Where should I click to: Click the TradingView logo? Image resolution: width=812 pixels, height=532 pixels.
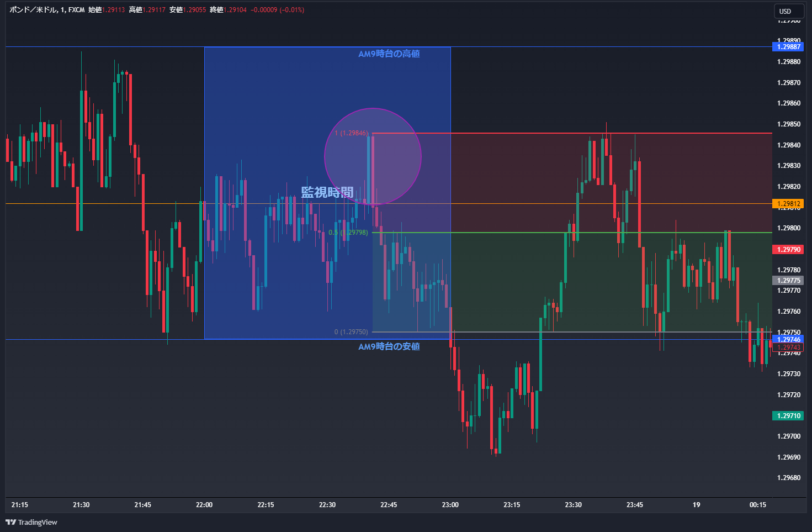click(x=31, y=522)
